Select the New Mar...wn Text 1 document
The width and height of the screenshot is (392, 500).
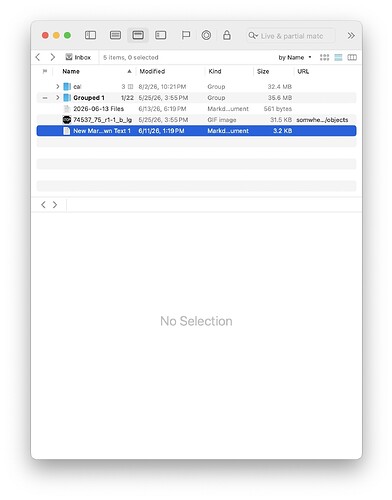(x=196, y=131)
